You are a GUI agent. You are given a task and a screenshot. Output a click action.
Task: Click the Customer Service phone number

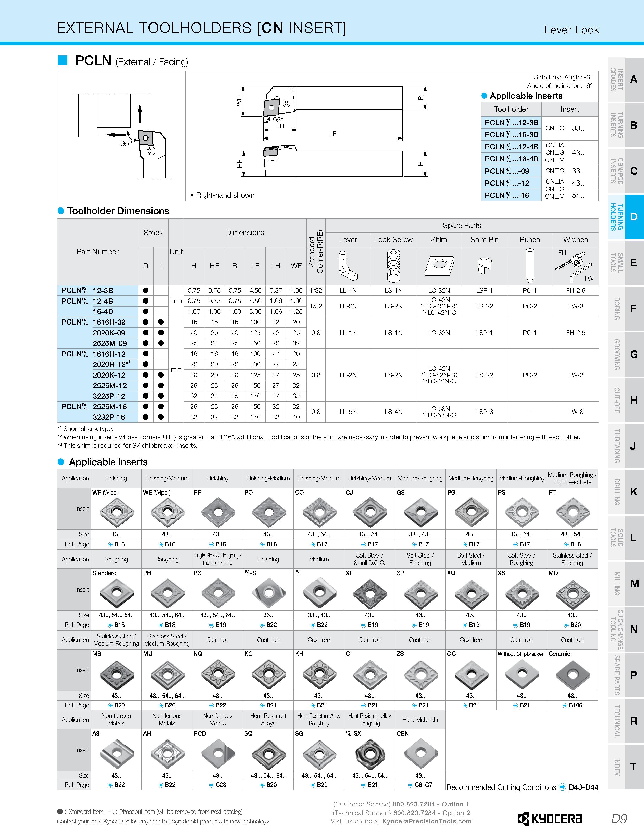[431, 804]
